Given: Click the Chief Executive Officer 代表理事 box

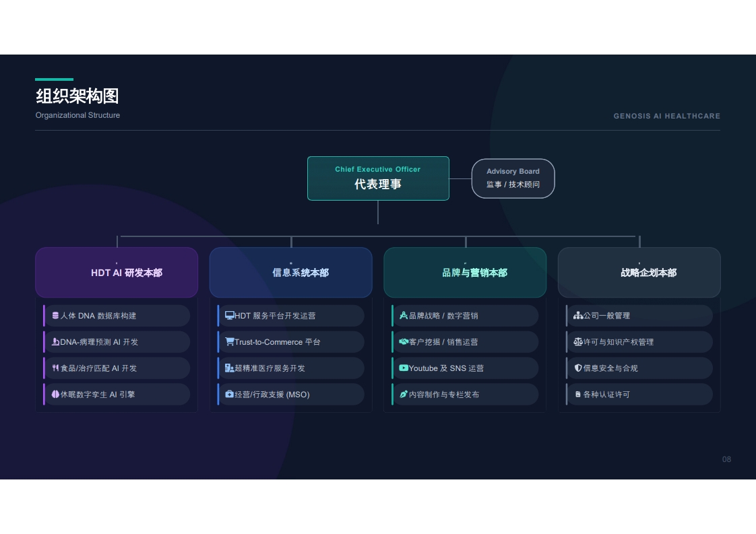Looking at the screenshot, I should [378, 178].
